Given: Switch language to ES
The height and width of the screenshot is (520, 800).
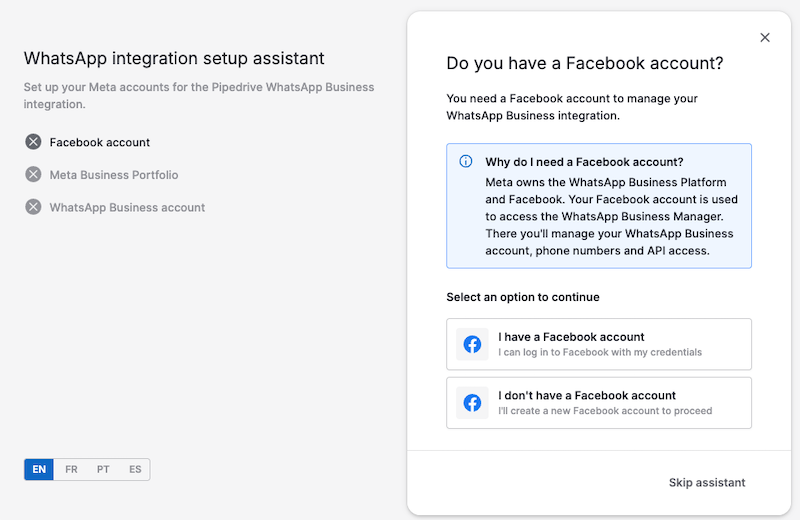Looking at the screenshot, I should coord(135,469).
